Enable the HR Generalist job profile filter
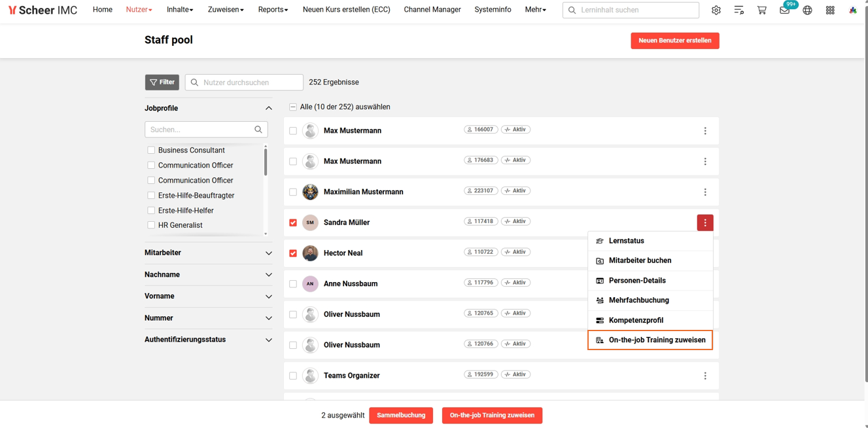 (151, 225)
